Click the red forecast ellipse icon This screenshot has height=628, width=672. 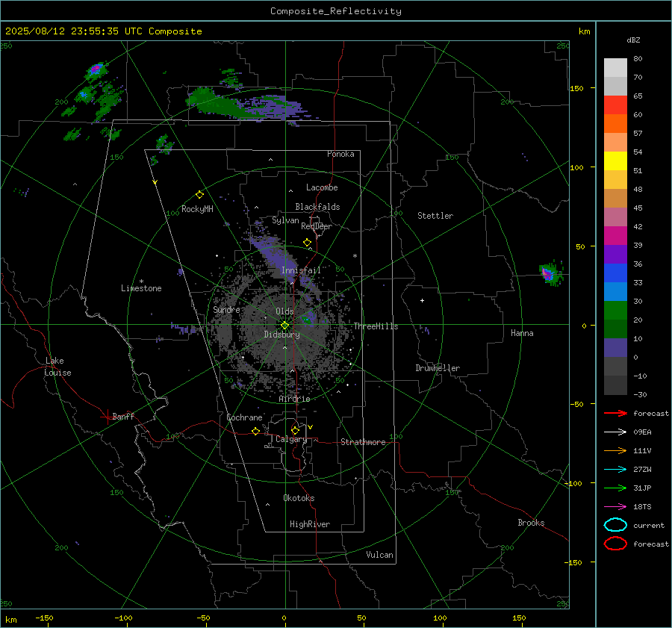click(x=615, y=544)
